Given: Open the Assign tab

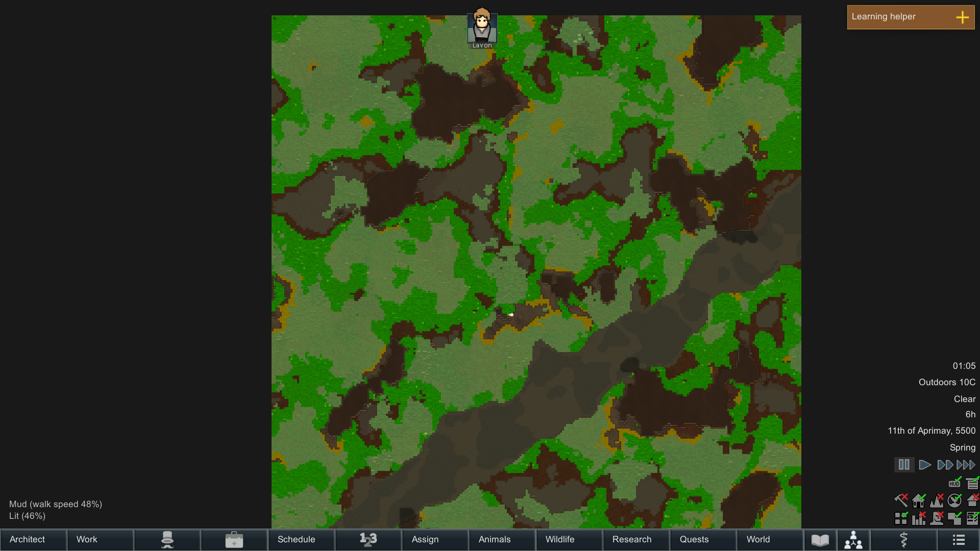Looking at the screenshot, I should (x=435, y=540).
